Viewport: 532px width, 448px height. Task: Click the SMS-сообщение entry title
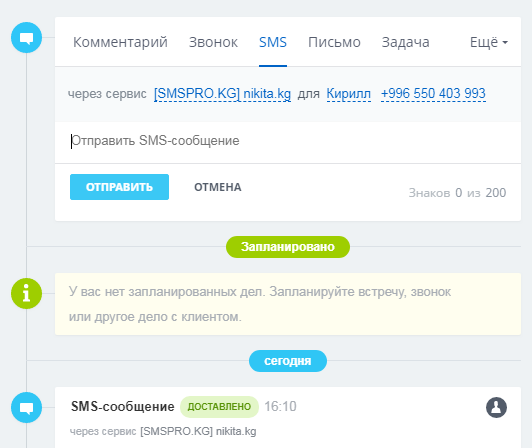122,407
